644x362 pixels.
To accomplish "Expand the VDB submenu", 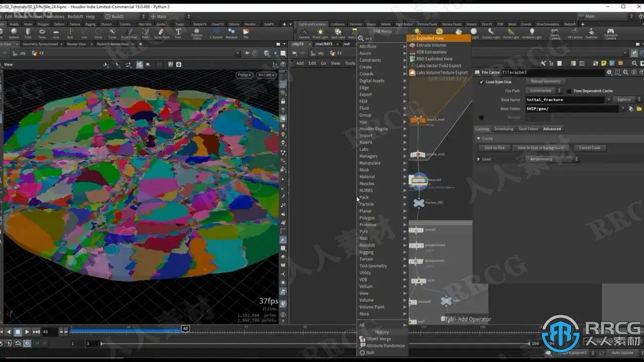I will click(382, 280).
